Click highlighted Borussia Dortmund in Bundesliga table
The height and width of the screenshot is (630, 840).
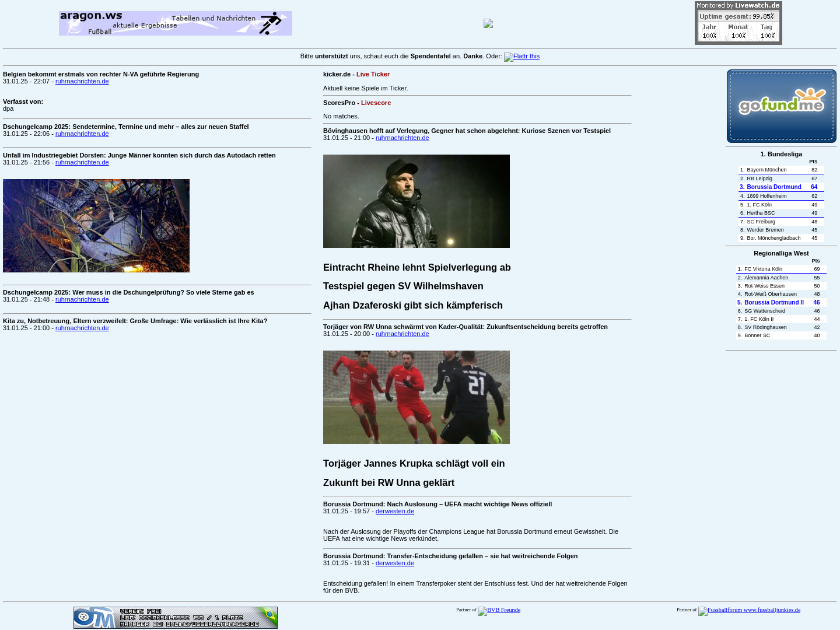pos(781,187)
